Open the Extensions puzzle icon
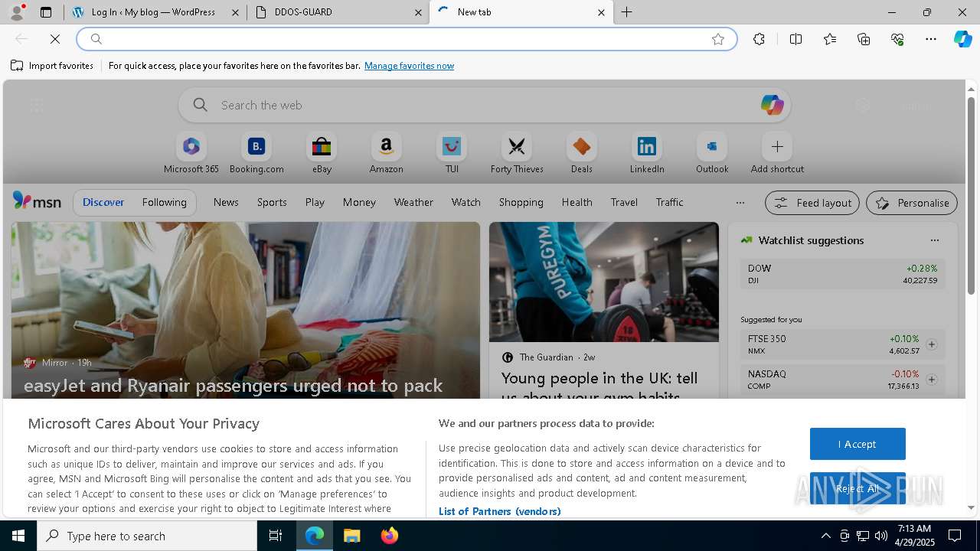This screenshot has height=551, width=980. [759, 39]
